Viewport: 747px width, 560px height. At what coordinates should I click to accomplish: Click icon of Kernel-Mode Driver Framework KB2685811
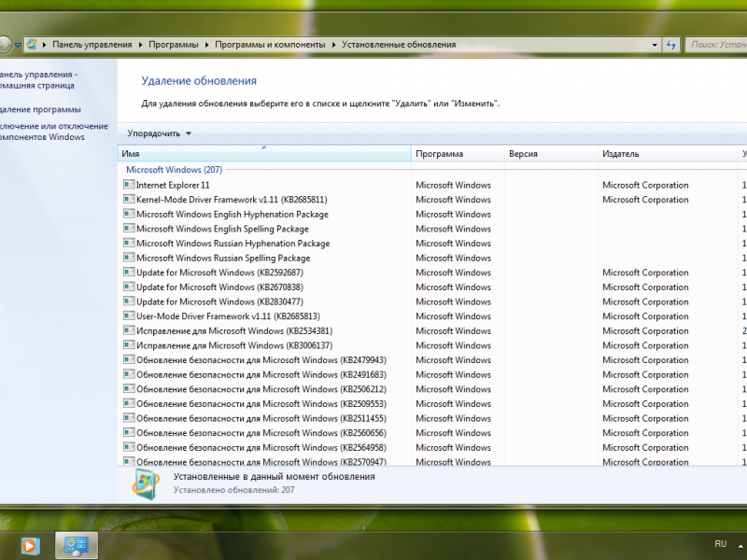click(x=129, y=199)
